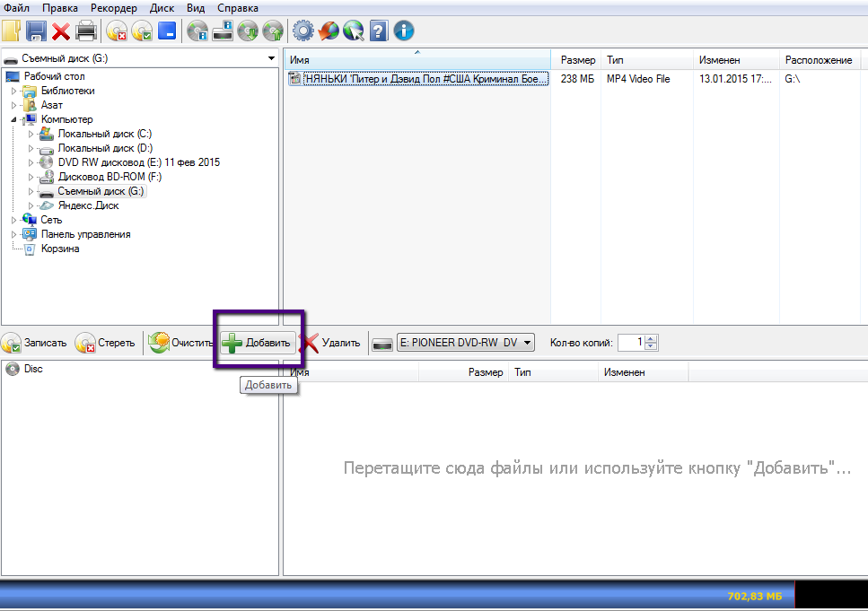The width and height of the screenshot is (868, 611).
Task: Click the question mark help icon
Action: 379,31
